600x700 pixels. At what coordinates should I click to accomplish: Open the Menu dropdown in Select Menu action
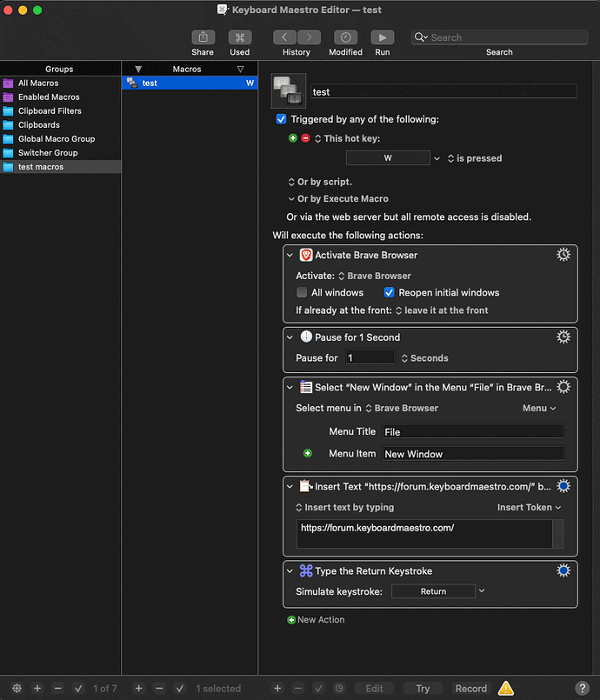(x=539, y=408)
